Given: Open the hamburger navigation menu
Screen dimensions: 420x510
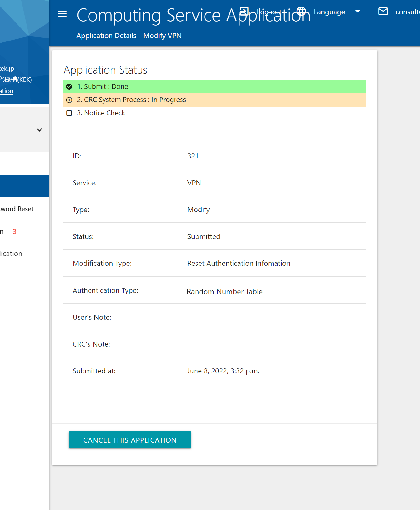Looking at the screenshot, I should (x=62, y=14).
